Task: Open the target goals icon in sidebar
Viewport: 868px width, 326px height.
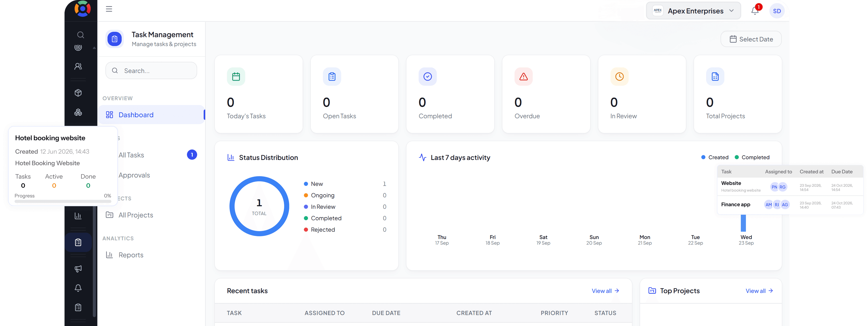Action: point(78,47)
